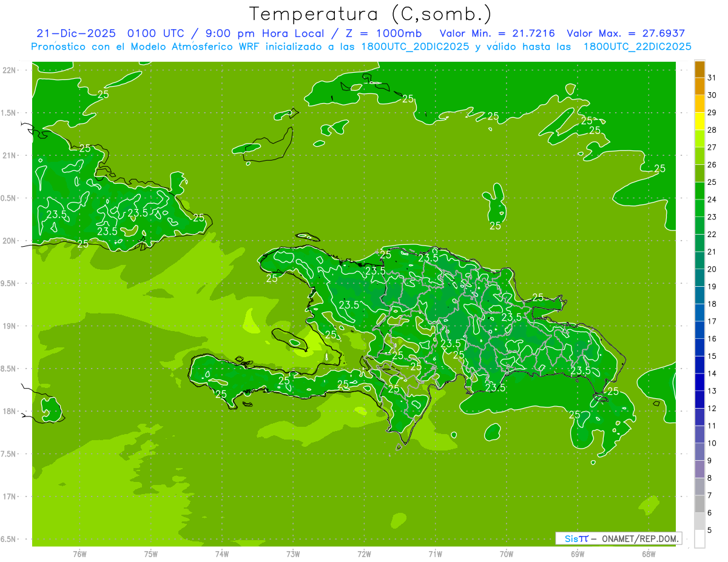Click legend value label '28'

[x=712, y=130]
